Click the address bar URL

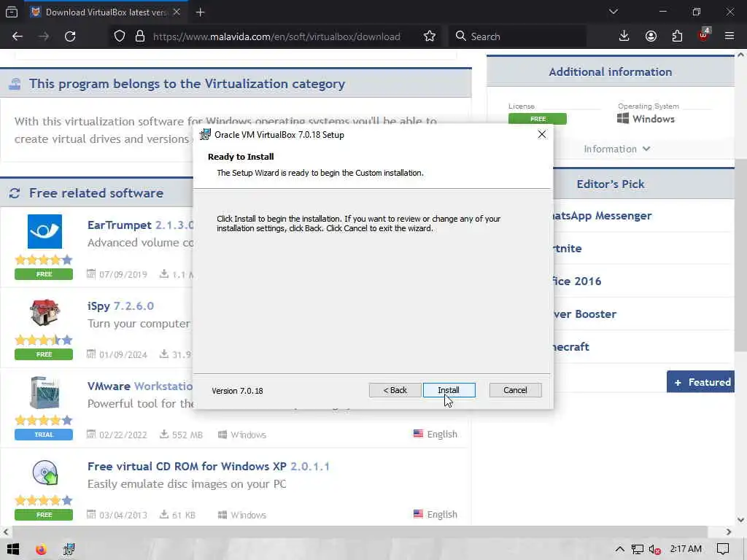pos(276,36)
